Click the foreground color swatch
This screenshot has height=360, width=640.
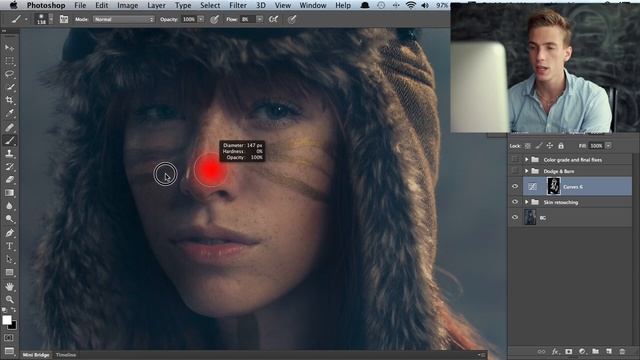tap(7, 320)
